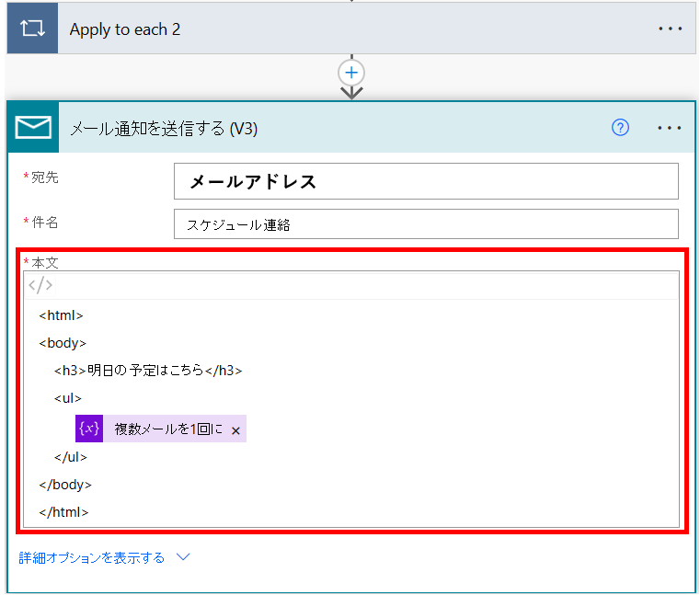Image resolution: width=700 pixels, height=595 pixels.
Task: Click the 件名 field label
Action: [x=45, y=222]
